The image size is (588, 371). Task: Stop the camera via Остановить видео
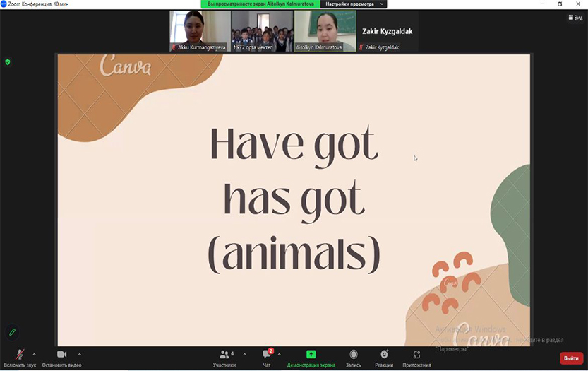(61, 355)
